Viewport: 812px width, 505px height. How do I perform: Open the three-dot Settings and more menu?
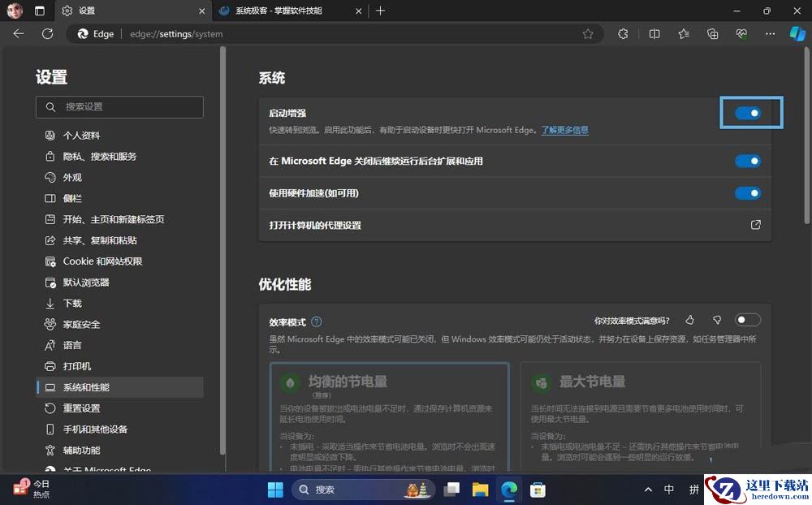pos(770,33)
